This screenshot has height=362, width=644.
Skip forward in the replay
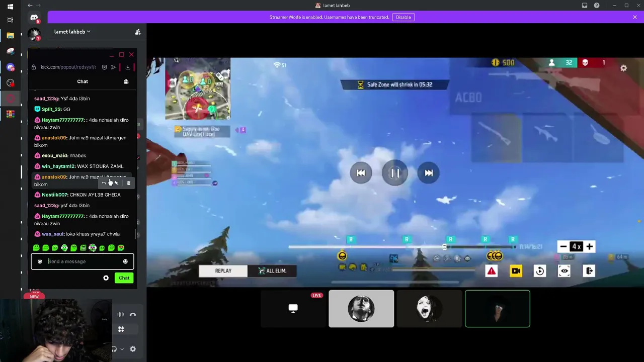coord(429,173)
